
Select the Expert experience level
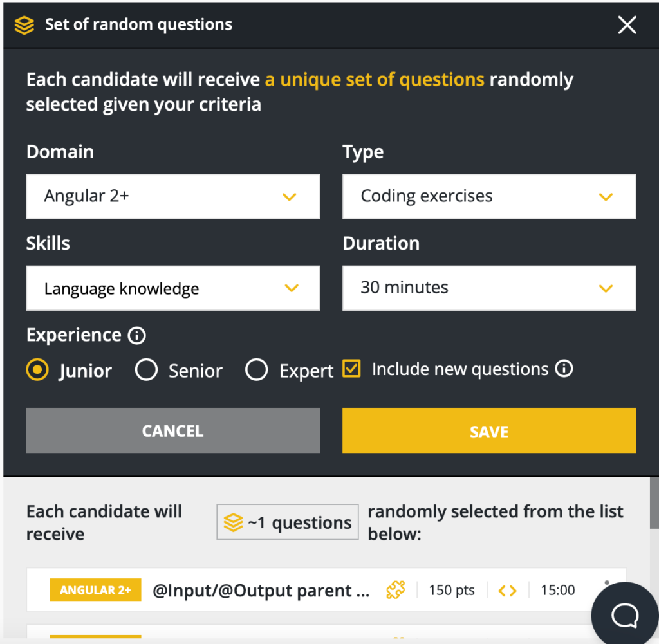point(257,370)
